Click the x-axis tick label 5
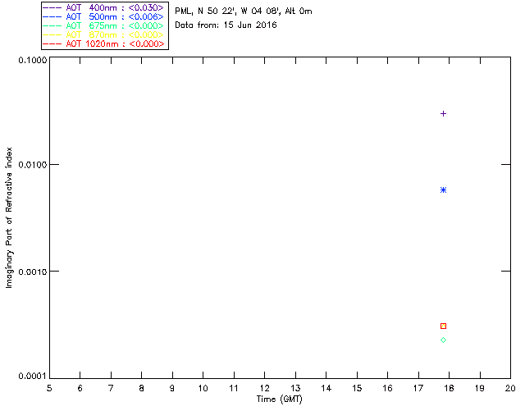This screenshot has width=525, height=420. (49, 388)
